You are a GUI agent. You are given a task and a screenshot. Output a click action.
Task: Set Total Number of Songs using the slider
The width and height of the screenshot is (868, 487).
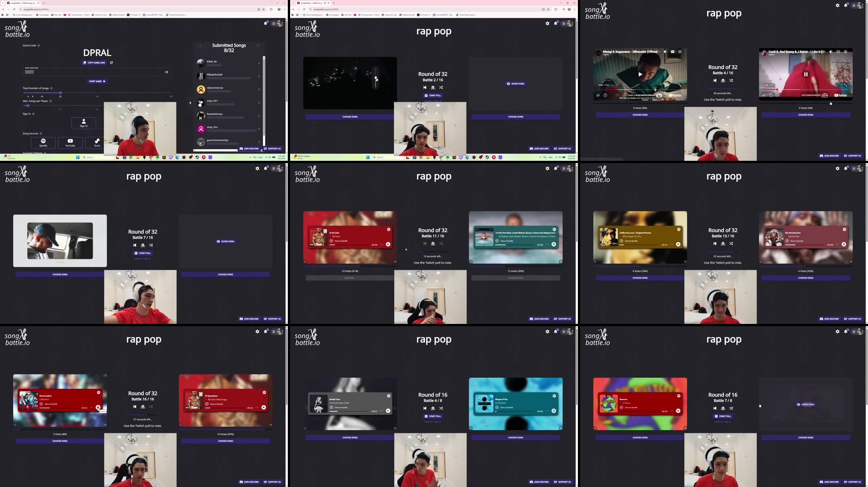coord(60,93)
